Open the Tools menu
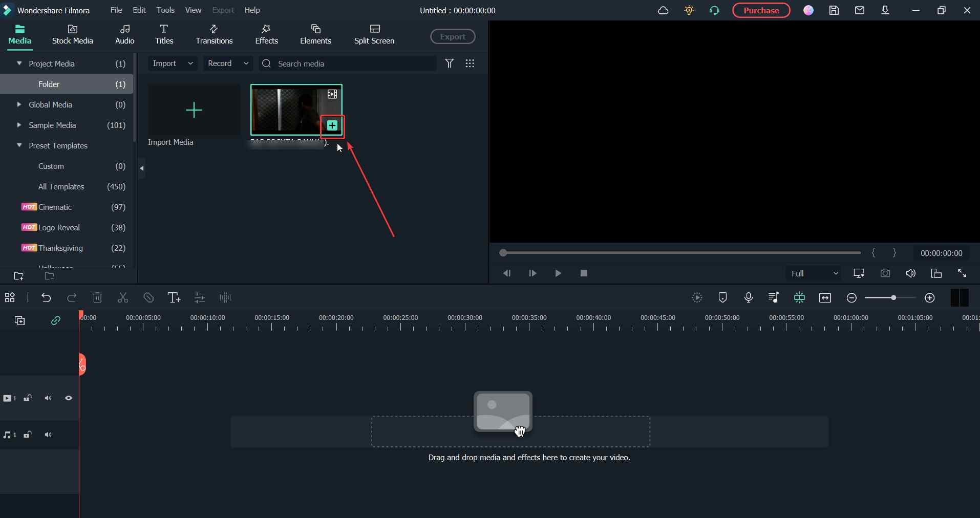The height and width of the screenshot is (518, 980). (165, 10)
